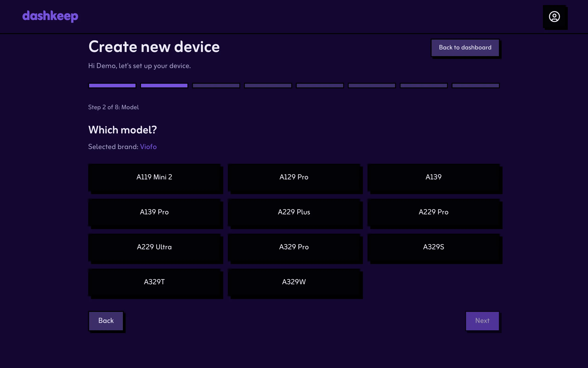Click the third progress step segment

point(216,85)
